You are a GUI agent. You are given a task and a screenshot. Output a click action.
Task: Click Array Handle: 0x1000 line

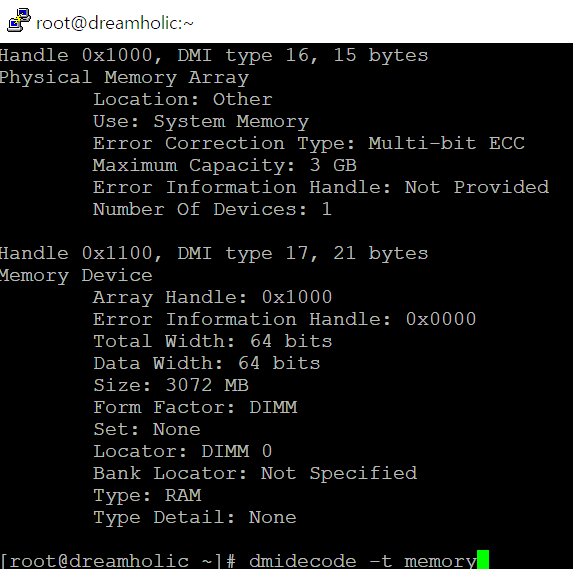pyautogui.click(x=212, y=297)
